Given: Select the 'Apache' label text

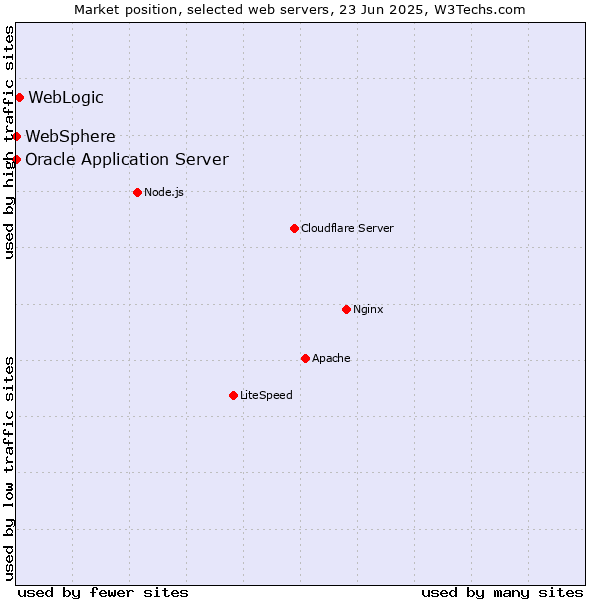Looking at the screenshot, I should [x=331, y=359].
